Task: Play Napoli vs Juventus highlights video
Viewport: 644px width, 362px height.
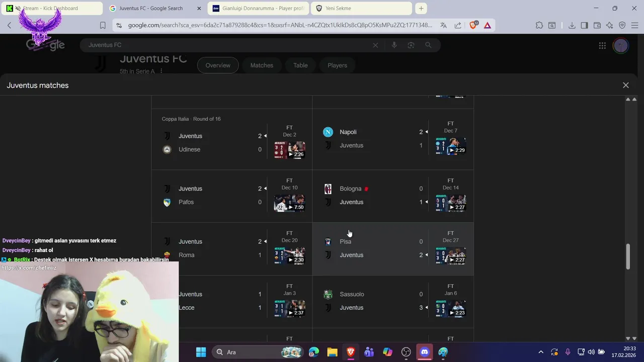Action: pyautogui.click(x=450, y=146)
